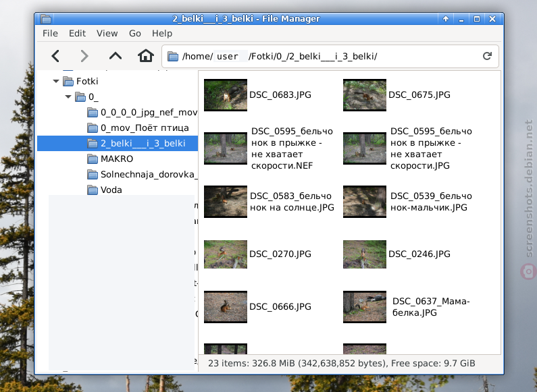537x392 pixels.
Task: Go forward with the right arrow button
Action: pyautogui.click(x=84, y=56)
